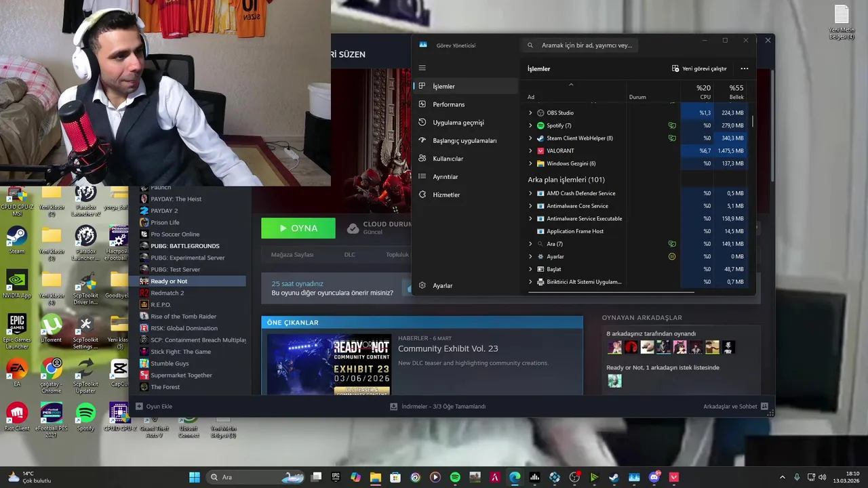Expand Antimalware Service Executable row
This screenshot has height=488, width=868.
click(x=530, y=218)
